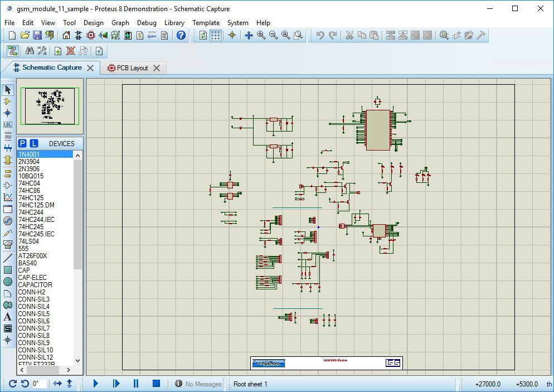This screenshot has height=392, width=554.
Task: Select the 2D text tool
Action: (7, 317)
